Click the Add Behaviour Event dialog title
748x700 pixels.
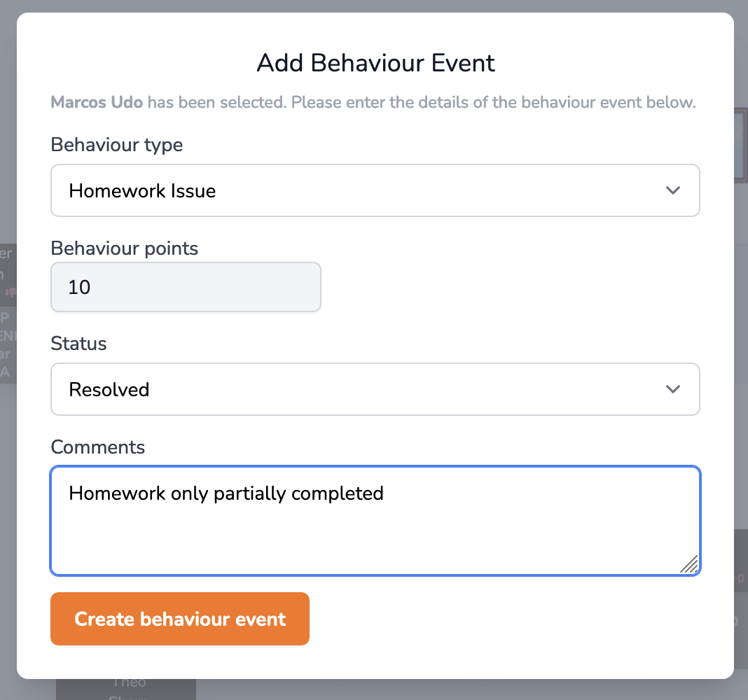(375, 63)
